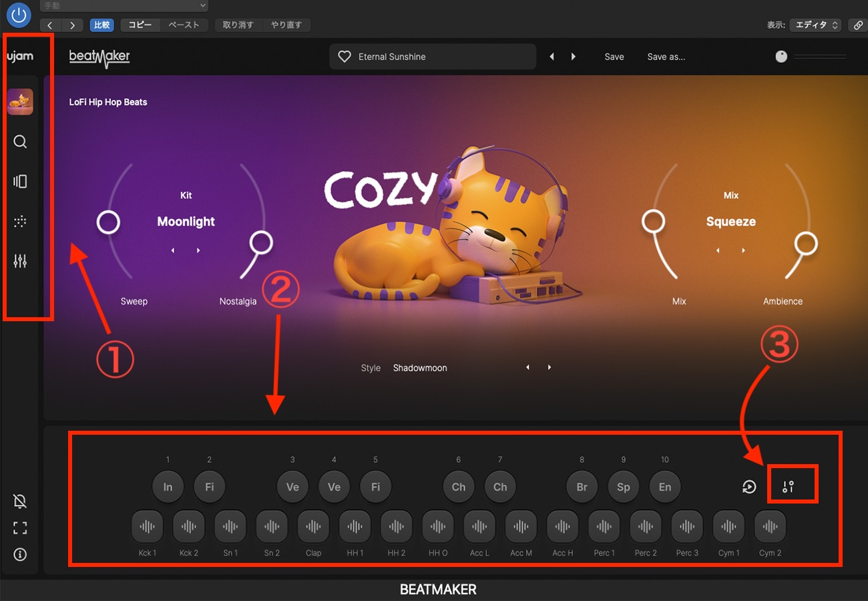868x601 pixels.
Task: Open the Squeeze mix preset selector
Action: click(x=731, y=222)
